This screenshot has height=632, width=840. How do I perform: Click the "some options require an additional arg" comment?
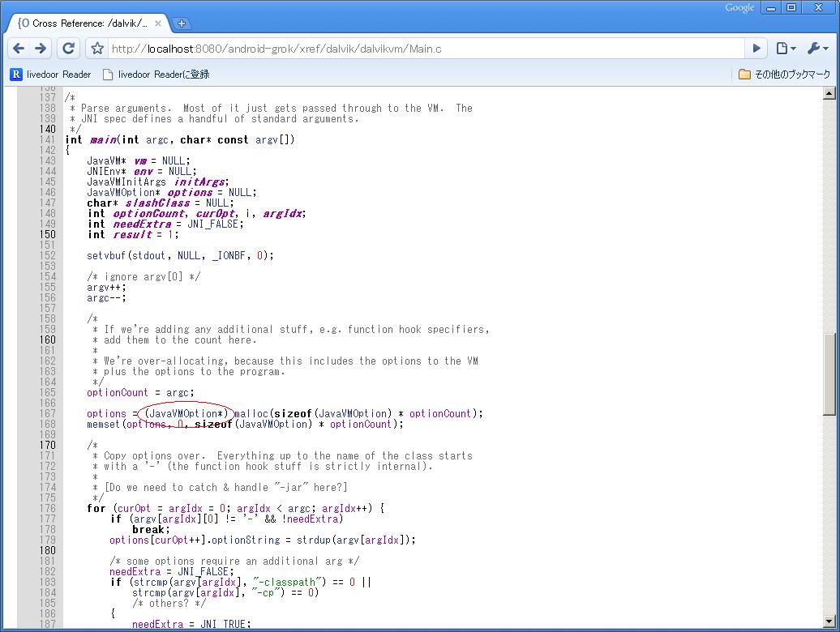point(234,562)
